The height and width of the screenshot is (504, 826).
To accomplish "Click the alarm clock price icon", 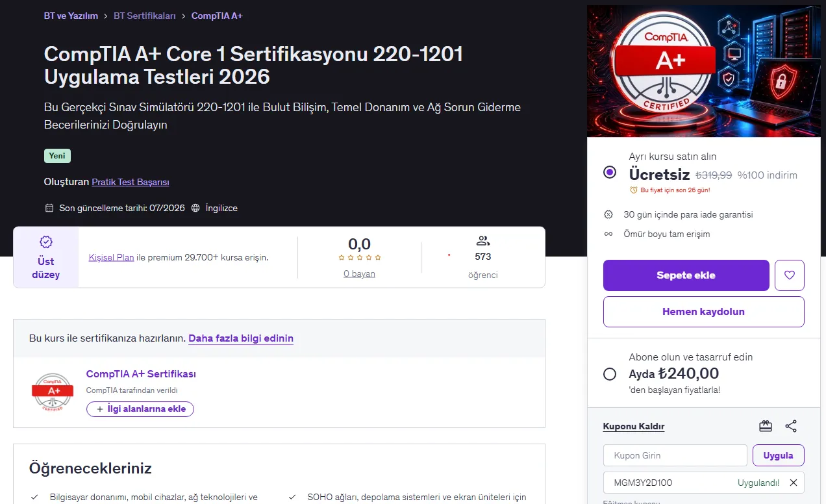I will click(634, 190).
